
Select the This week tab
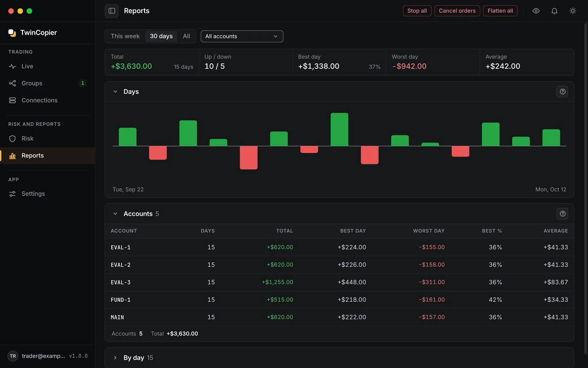click(125, 36)
